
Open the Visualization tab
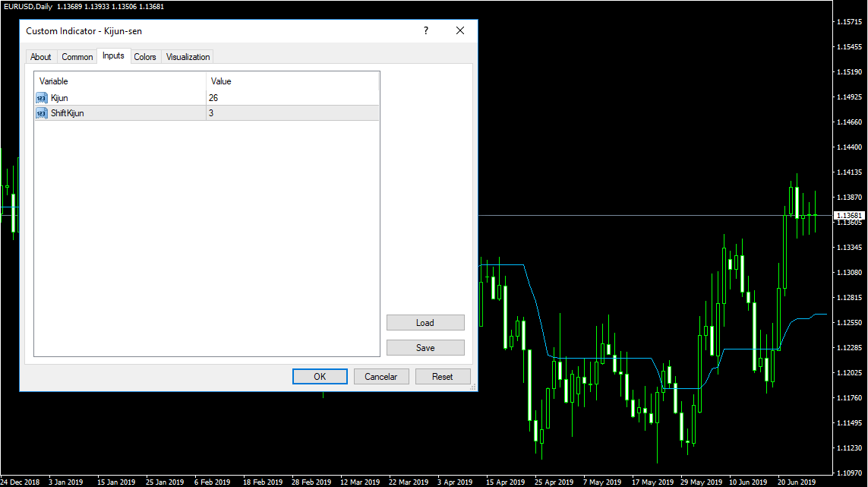pyautogui.click(x=188, y=56)
